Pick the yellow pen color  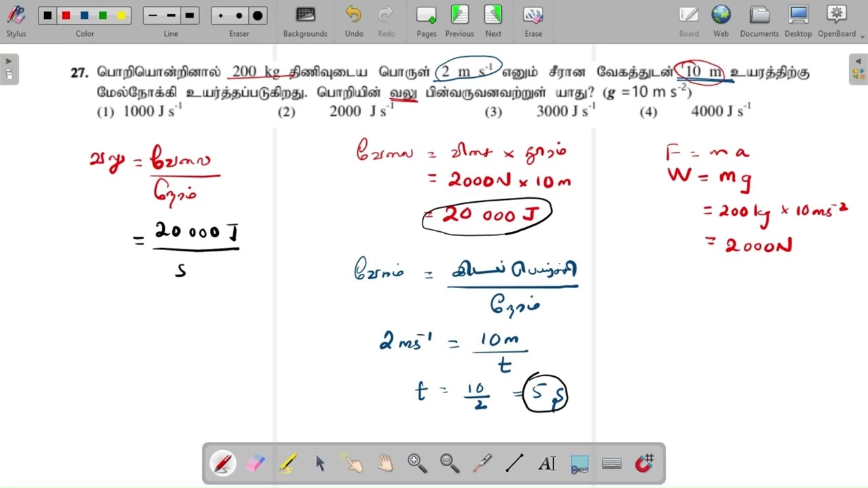pyautogui.click(x=121, y=16)
